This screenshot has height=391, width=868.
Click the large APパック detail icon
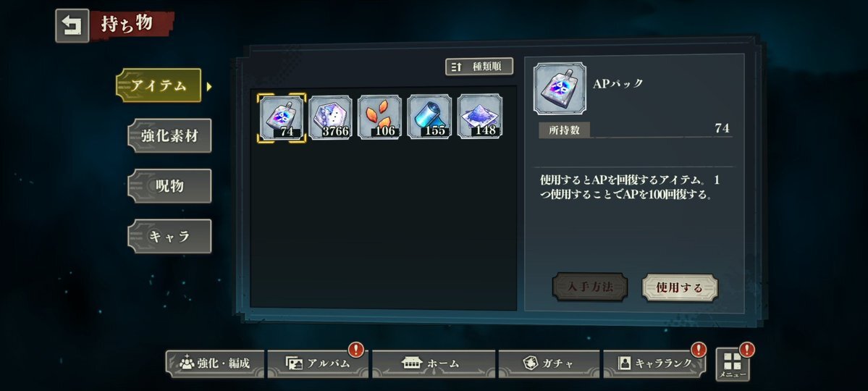[x=560, y=88]
